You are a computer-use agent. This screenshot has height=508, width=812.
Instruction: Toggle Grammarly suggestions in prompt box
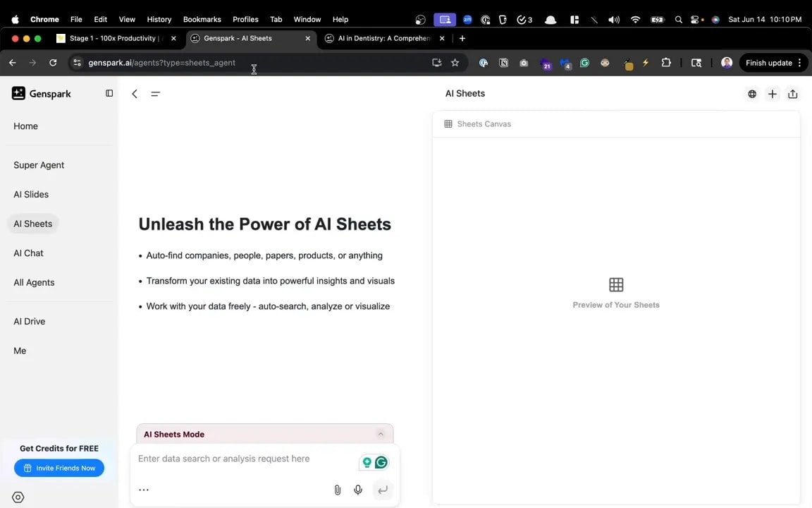[381, 462]
